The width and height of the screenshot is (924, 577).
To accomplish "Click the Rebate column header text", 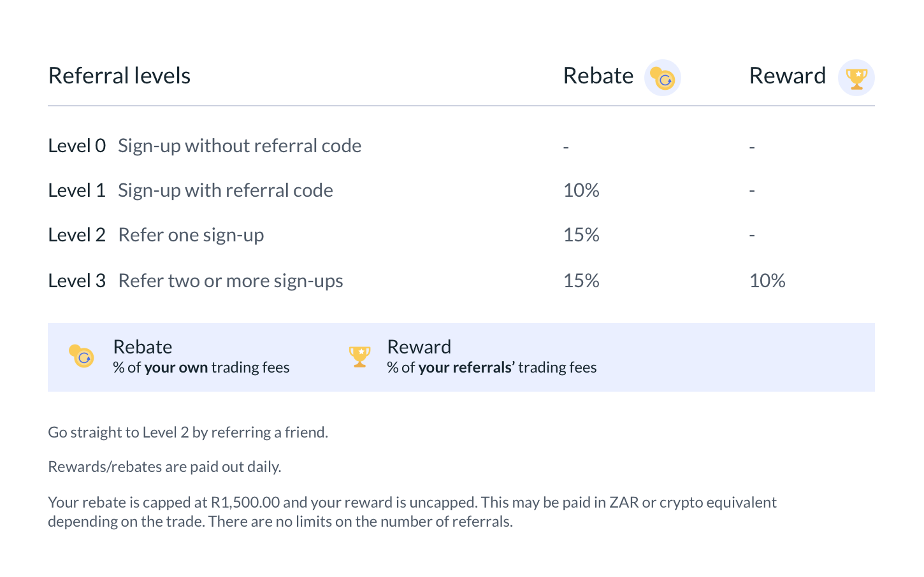I will [x=598, y=76].
